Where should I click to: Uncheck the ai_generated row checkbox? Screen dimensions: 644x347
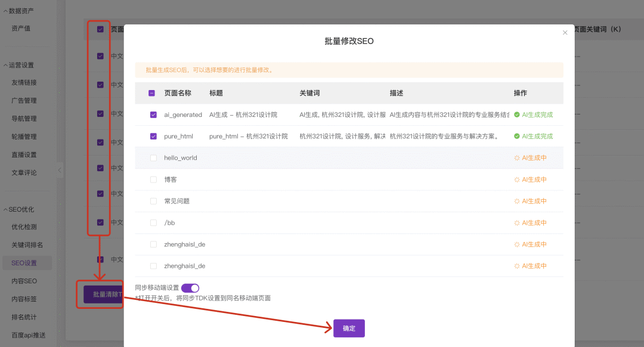coord(153,114)
